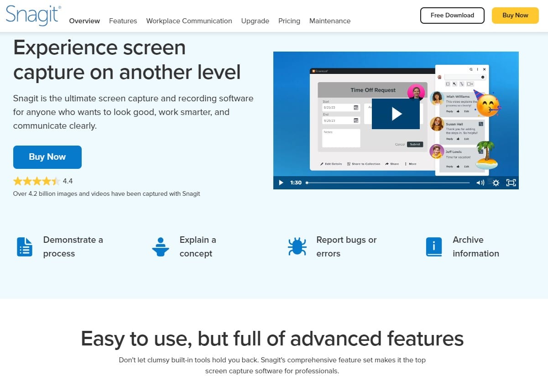Go to the Features page
Screen dimensions: 548x392
tap(123, 21)
